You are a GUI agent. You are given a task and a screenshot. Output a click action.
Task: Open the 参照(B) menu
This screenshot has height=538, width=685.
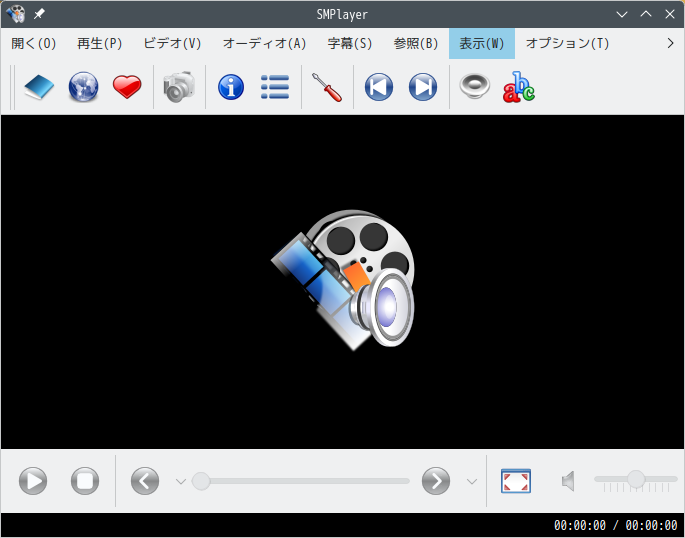416,43
